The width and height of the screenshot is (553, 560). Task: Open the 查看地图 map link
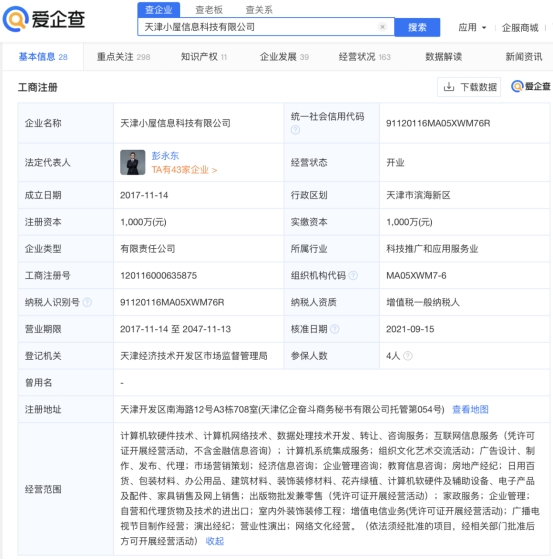click(x=470, y=409)
